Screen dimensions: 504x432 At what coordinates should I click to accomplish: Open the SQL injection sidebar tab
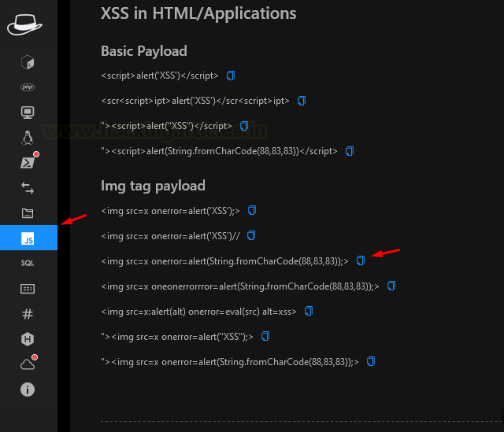pos(28,263)
